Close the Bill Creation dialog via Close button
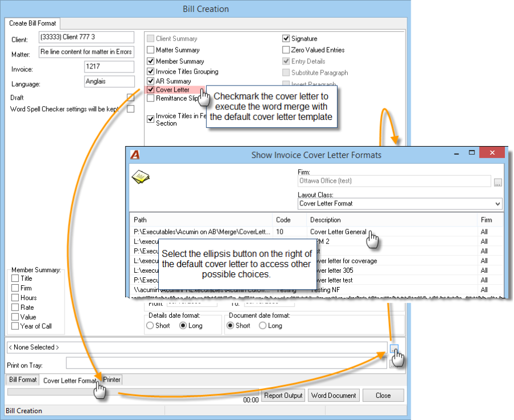 (383, 395)
